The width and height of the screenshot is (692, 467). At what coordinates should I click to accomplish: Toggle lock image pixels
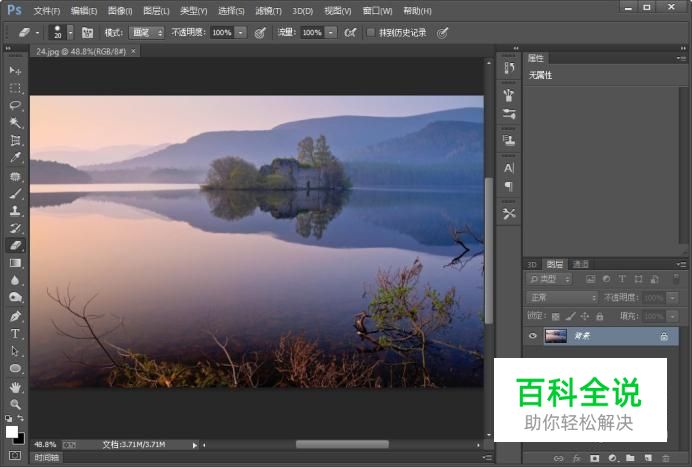click(570, 316)
